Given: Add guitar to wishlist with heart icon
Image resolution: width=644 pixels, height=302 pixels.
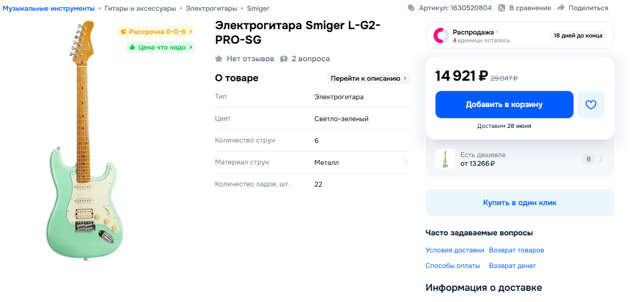Looking at the screenshot, I should [x=591, y=105].
